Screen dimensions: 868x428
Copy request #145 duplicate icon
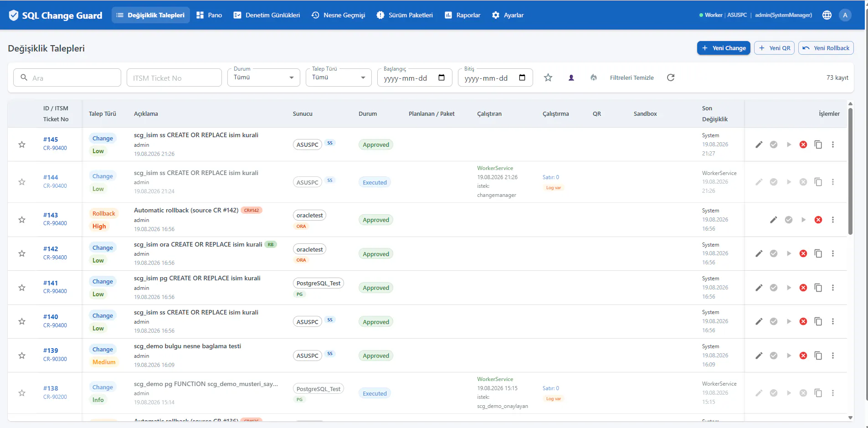pyautogui.click(x=818, y=144)
